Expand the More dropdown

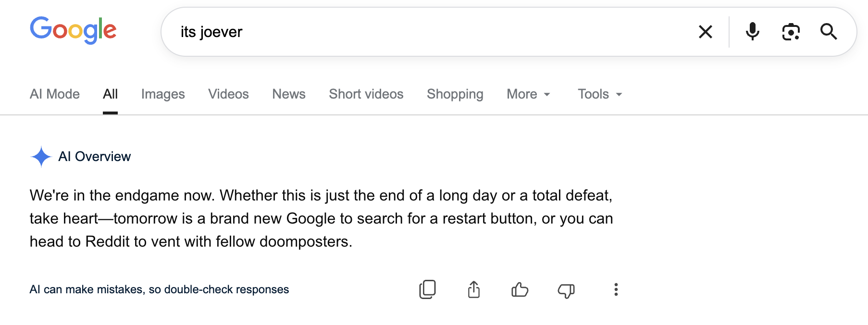click(x=528, y=94)
